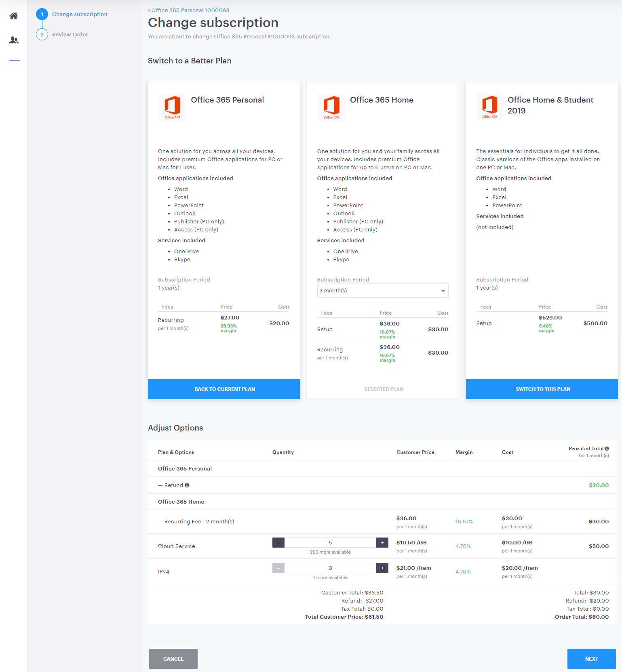Click the 1 more available text
The width and height of the screenshot is (622, 672).
330,577
